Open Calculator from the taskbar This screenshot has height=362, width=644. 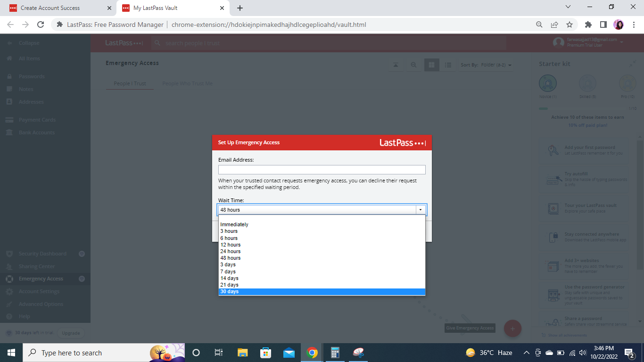(335, 353)
